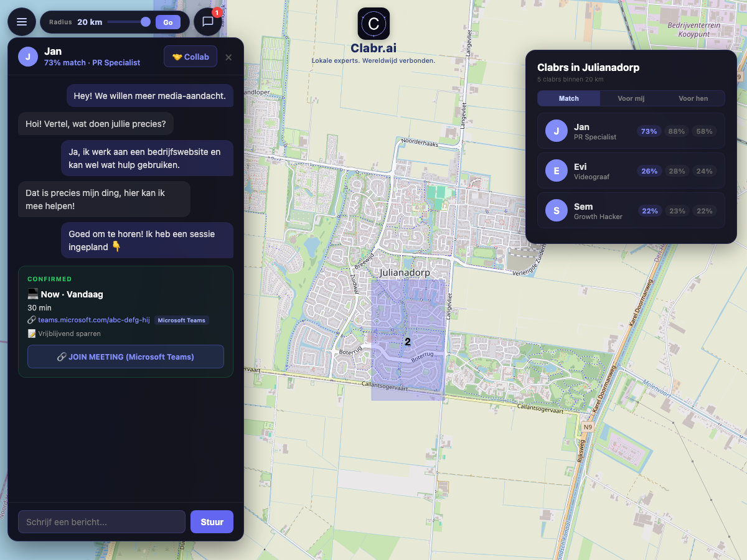Screen dimensions: 747x560
Task: Select the Match tab
Action: click(x=568, y=98)
